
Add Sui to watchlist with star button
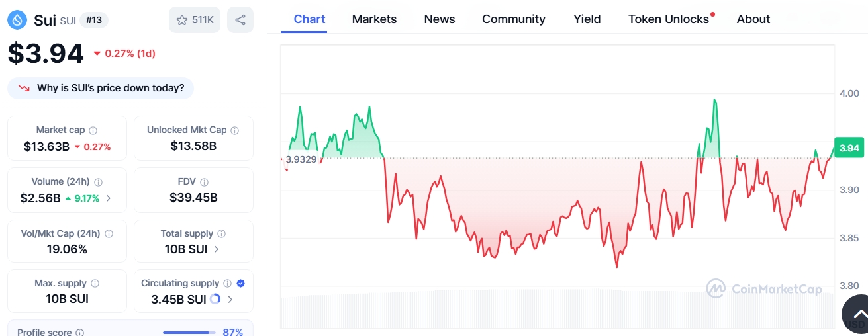click(x=194, y=20)
